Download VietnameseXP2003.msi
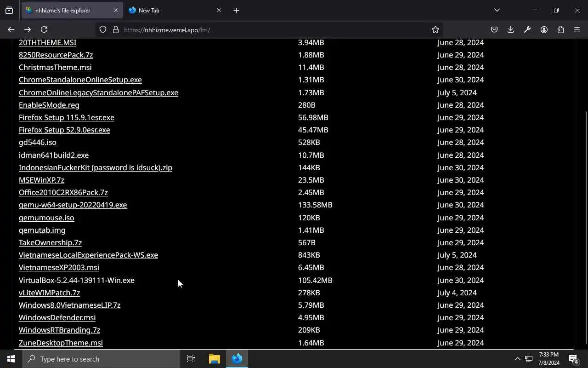Viewport: 588px width, 368px height. tap(59, 267)
